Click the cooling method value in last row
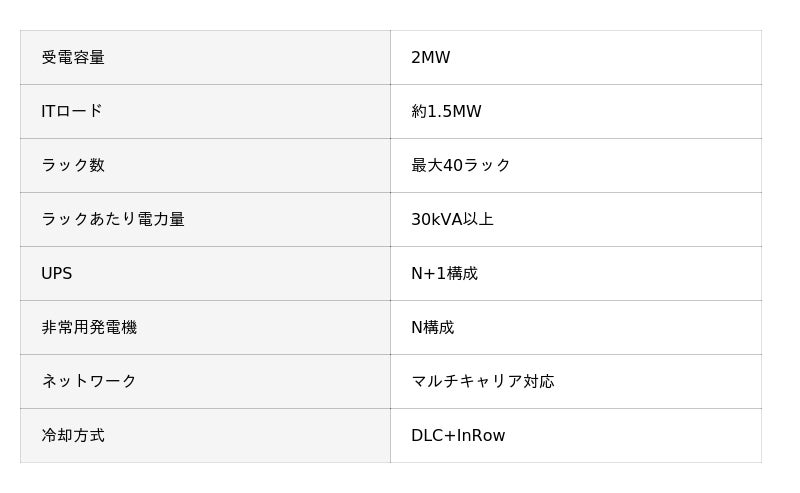Screen dimensions: 800x493 click(458, 436)
